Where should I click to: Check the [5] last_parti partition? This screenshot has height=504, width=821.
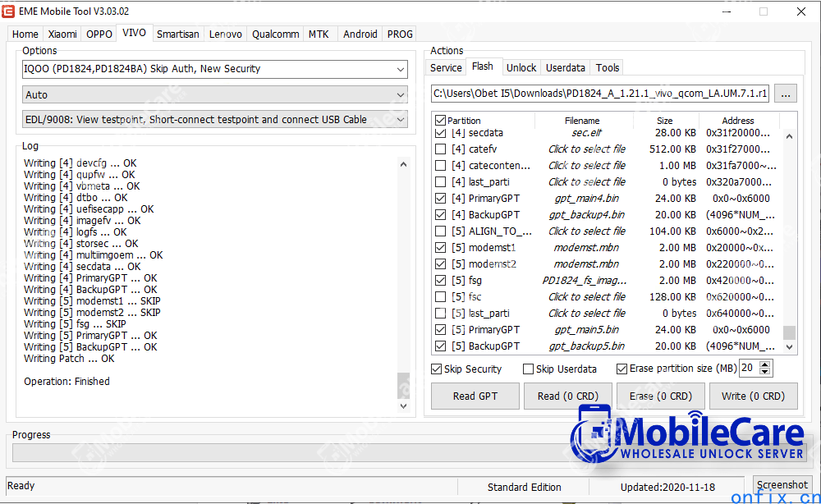tap(440, 314)
